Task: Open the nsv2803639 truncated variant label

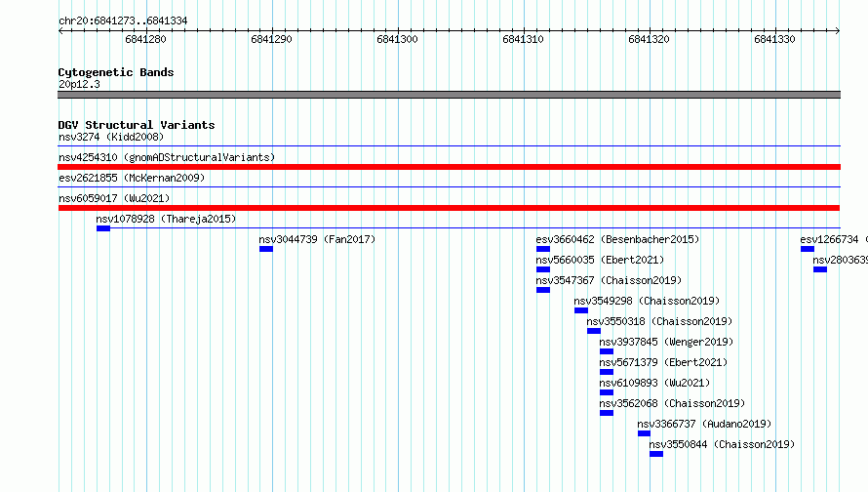Action: 841,260
